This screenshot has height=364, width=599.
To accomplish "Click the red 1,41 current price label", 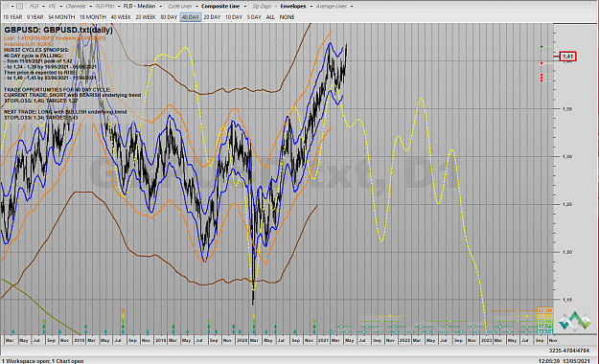I will coord(567,57).
